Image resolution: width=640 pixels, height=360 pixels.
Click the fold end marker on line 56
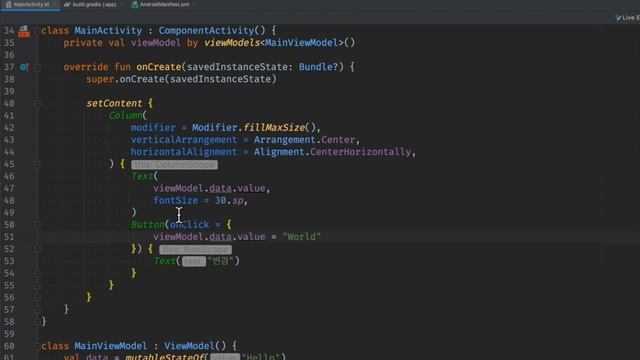[x=37, y=298]
